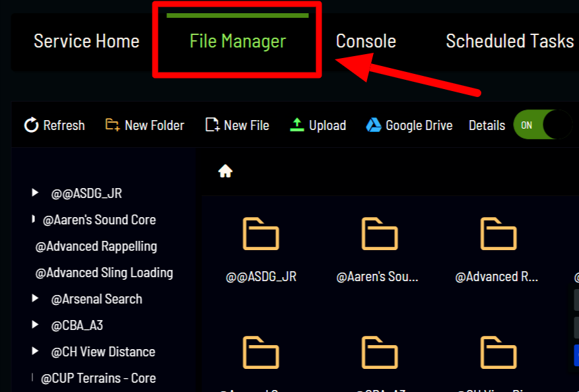This screenshot has height=392, width=579.
Task: Switch to the Service Home tab
Action: 86,41
